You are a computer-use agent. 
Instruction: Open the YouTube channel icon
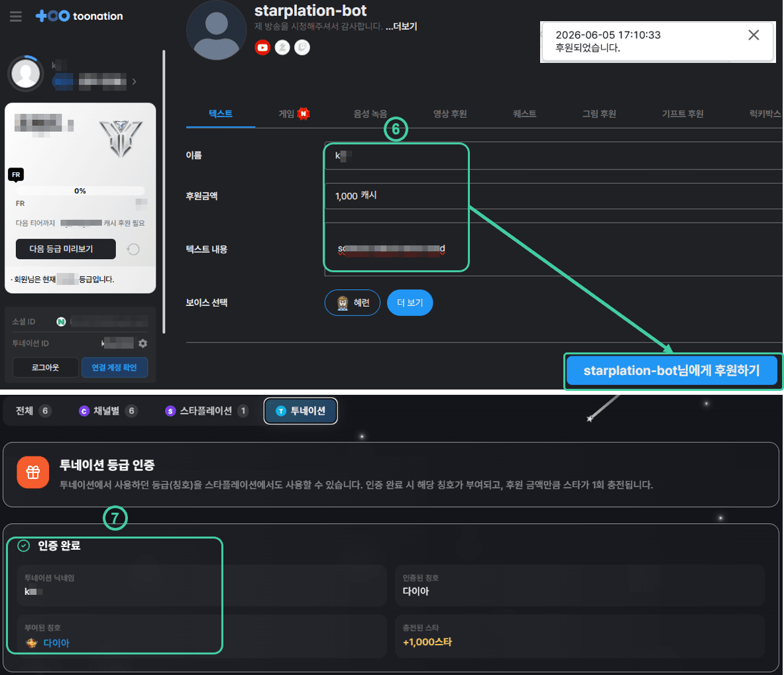click(262, 48)
